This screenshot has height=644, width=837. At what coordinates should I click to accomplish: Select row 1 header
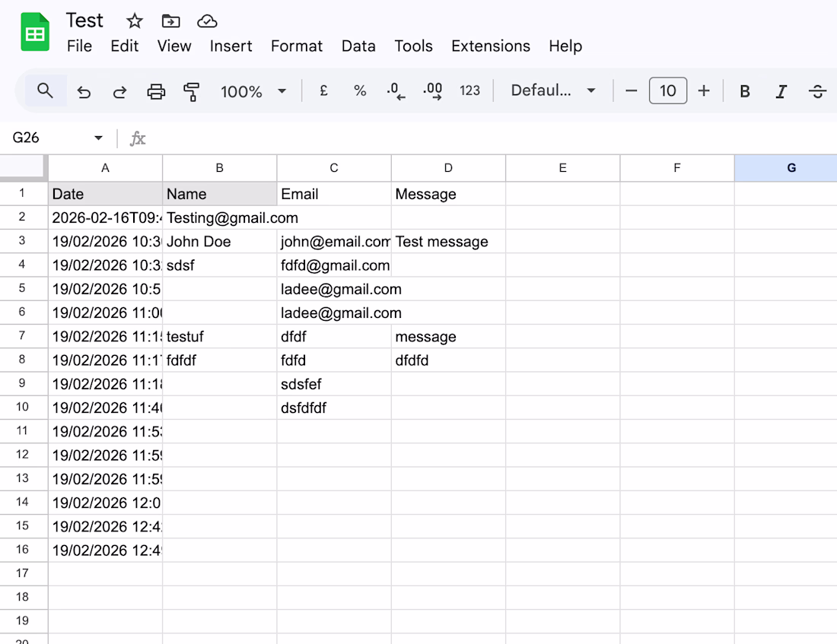(24, 193)
